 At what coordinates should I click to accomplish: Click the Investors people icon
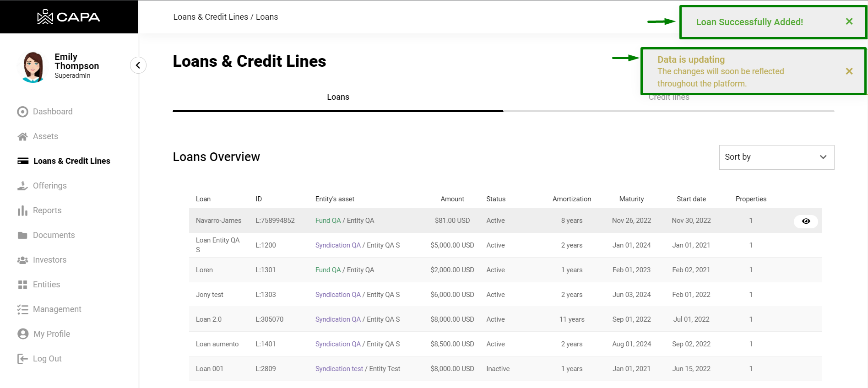[x=22, y=260]
